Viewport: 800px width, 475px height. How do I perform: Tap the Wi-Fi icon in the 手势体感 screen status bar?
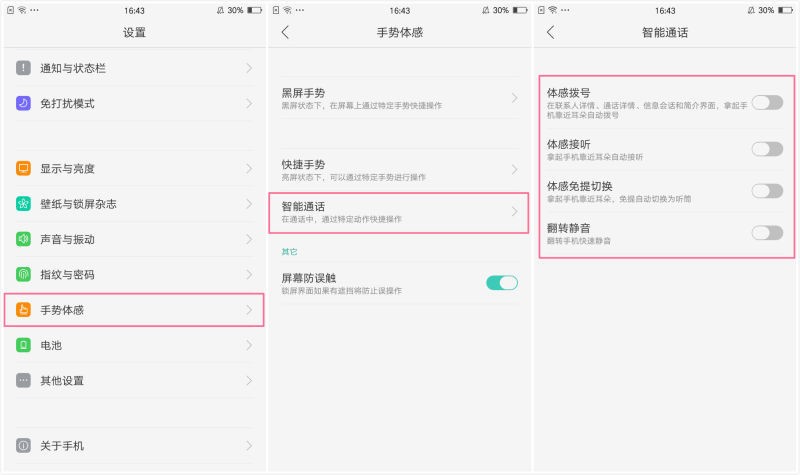(x=287, y=10)
